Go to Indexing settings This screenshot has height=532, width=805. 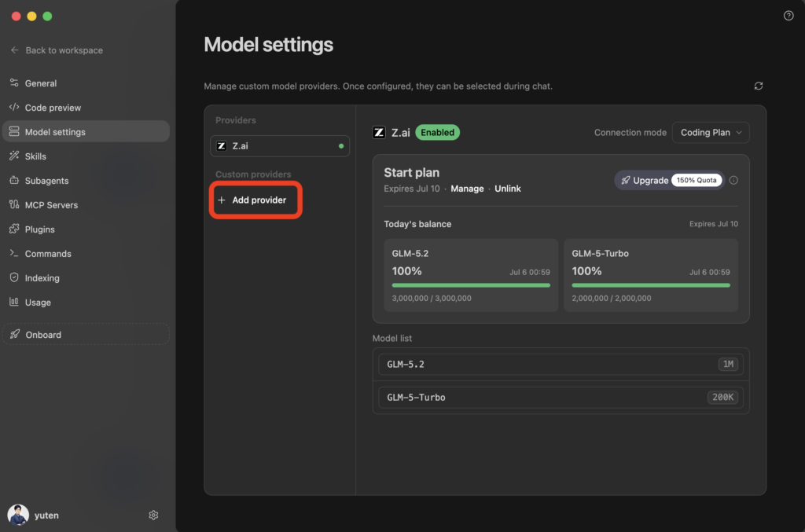[x=86, y=278]
